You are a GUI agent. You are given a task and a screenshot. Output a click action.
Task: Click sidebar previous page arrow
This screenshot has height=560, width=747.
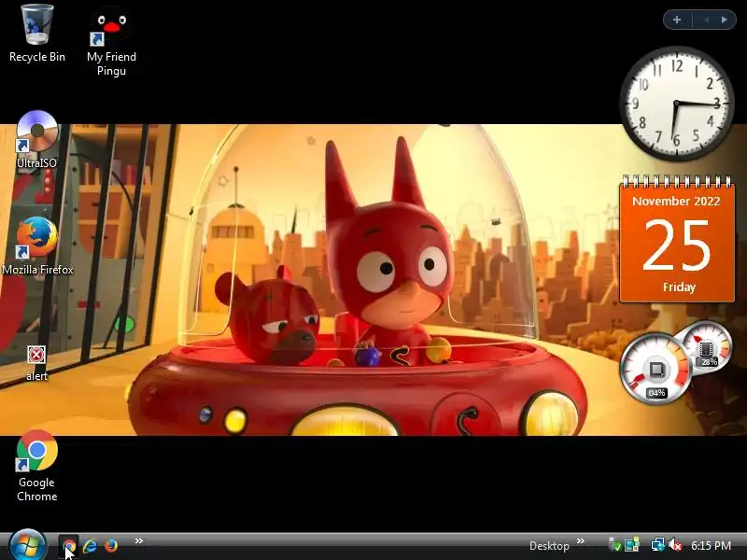pyautogui.click(x=706, y=20)
